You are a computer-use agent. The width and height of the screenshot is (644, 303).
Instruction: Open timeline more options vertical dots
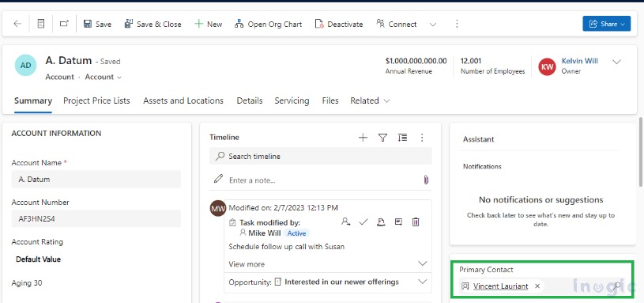point(422,138)
